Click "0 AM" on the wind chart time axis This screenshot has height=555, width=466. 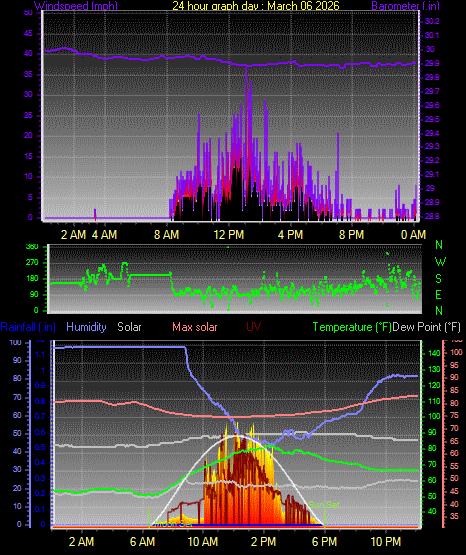(413, 235)
